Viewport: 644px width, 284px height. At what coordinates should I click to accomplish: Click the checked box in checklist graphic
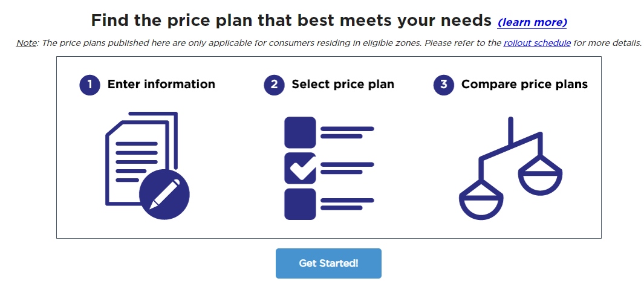[300, 168]
